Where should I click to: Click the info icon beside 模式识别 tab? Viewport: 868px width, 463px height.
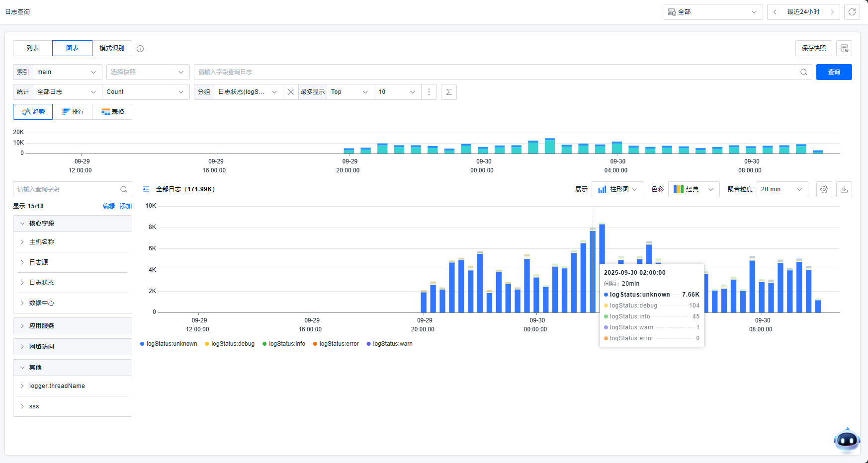[140, 49]
